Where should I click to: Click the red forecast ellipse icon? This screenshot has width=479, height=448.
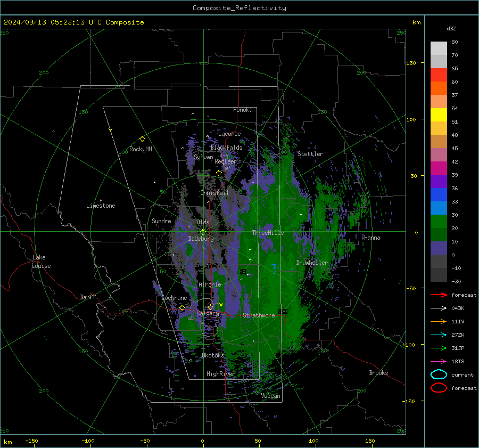click(439, 388)
